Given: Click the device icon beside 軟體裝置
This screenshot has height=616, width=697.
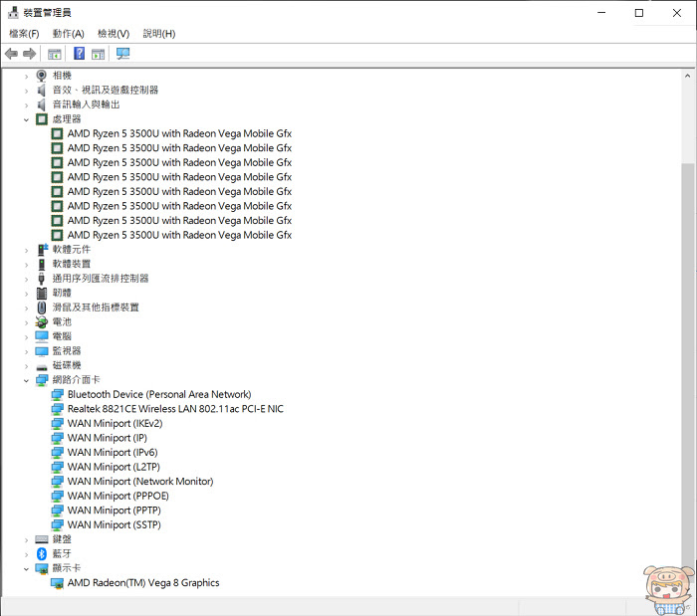Looking at the screenshot, I should pos(42,265).
